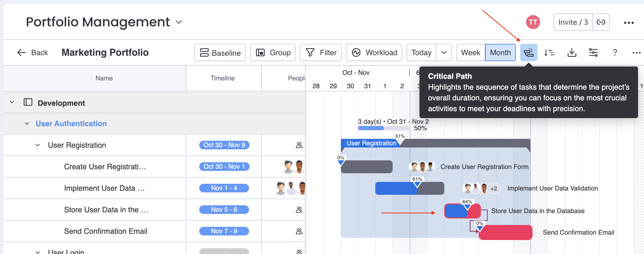Switch timeline to Week view
The image size is (644, 254).
471,52
